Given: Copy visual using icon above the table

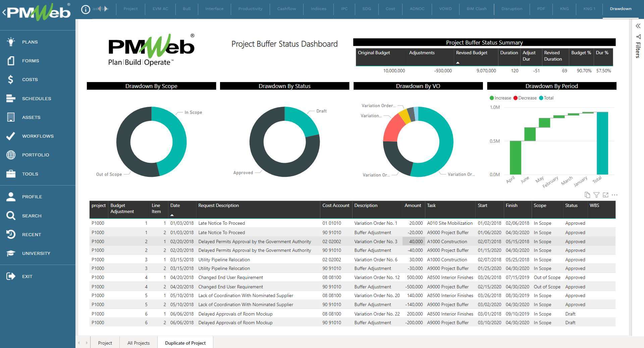Looking at the screenshot, I should point(587,195).
